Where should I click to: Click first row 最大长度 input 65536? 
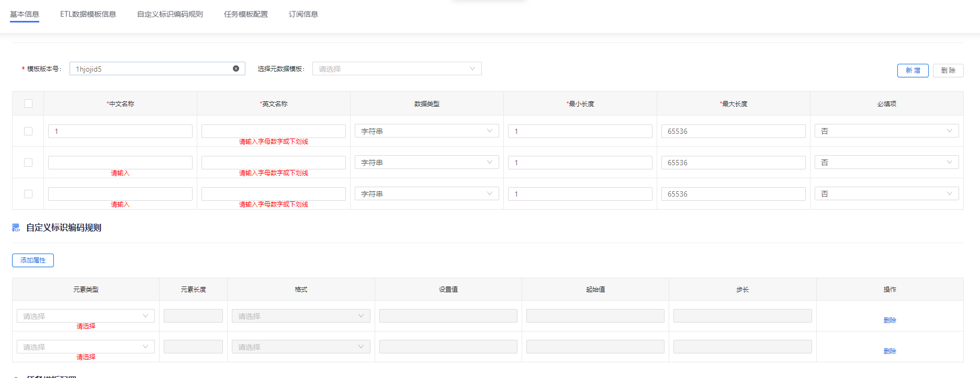coord(734,131)
